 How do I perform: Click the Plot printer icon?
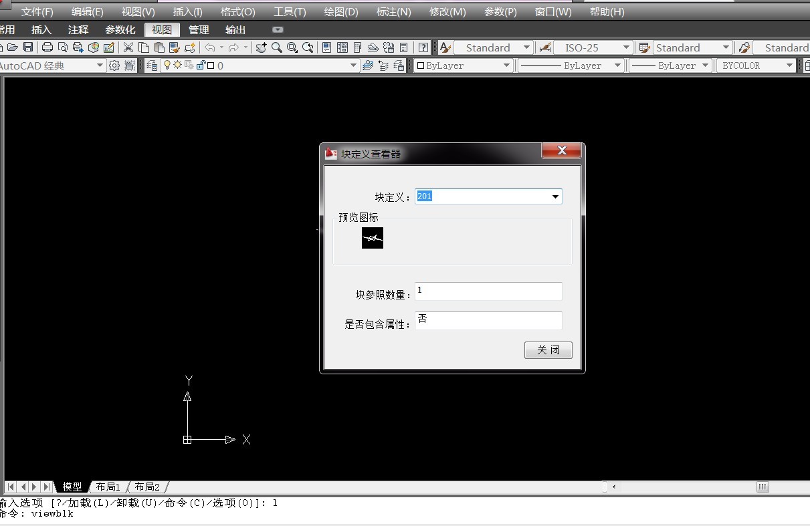point(47,47)
